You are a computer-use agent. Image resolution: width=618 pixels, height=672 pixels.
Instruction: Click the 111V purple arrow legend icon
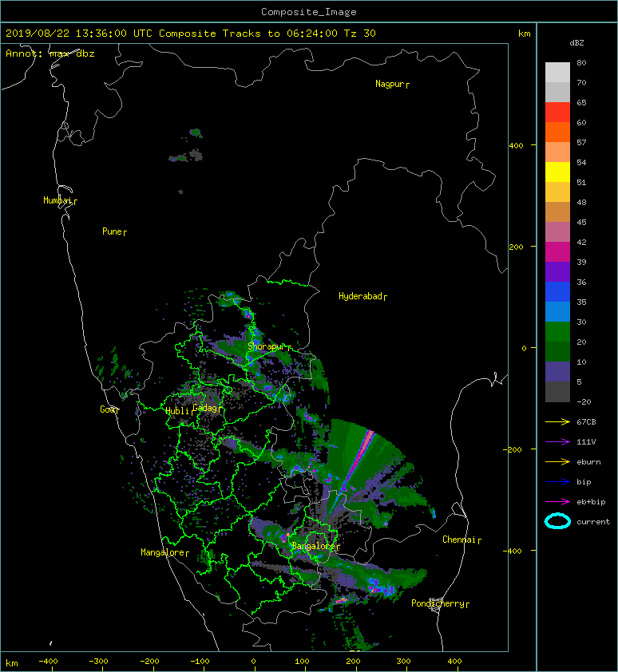coord(557,442)
